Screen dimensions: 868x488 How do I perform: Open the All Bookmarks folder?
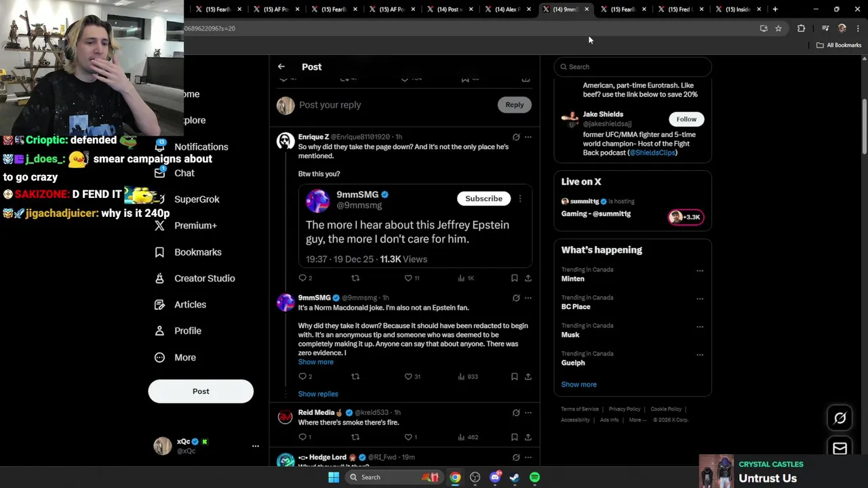click(839, 45)
